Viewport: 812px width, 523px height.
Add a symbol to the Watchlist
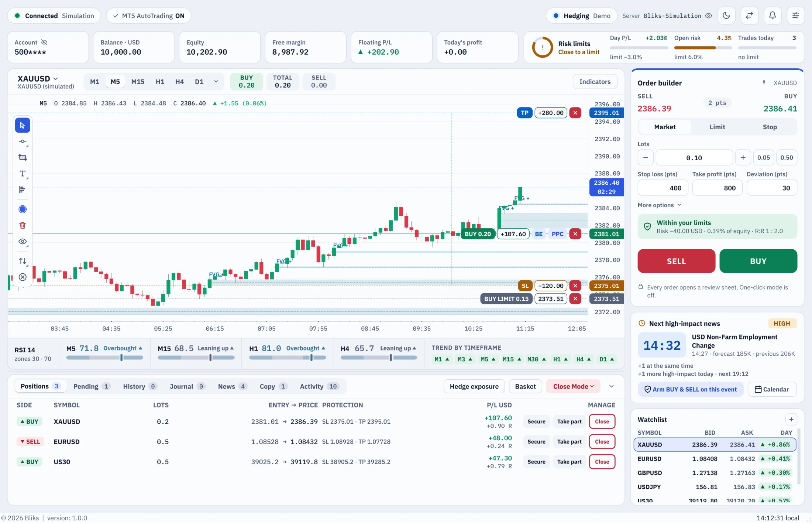point(791,420)
